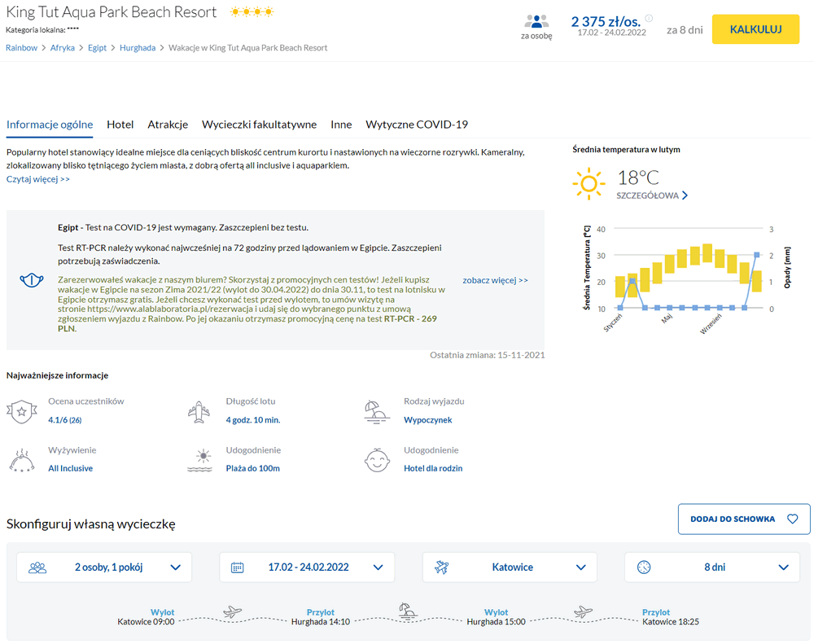Click the star badge rating icon
The image size is (814, 644).
22,411
